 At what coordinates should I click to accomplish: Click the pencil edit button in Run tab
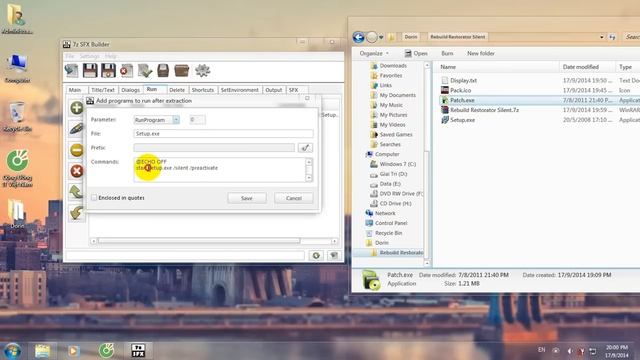point(77,129)
